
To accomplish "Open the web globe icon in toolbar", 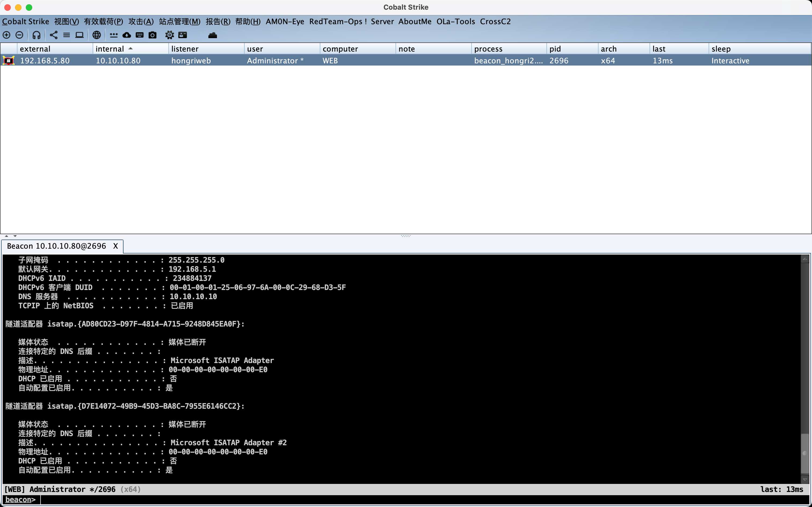I will (97, 35).
